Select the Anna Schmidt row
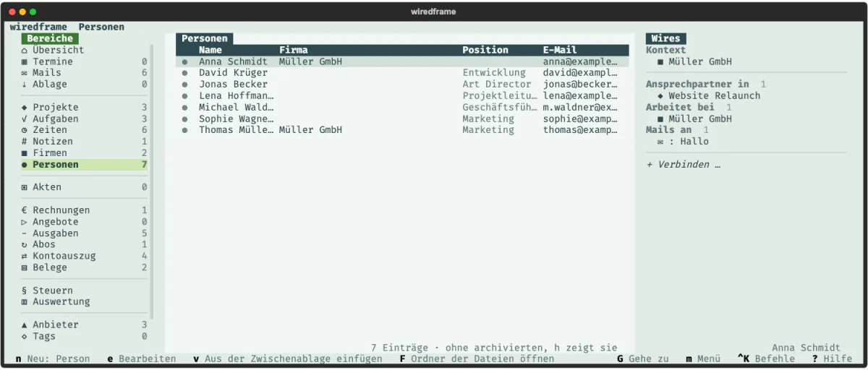Screen dimensions: 868x370 pyautogui.click(x=402, y=61)
